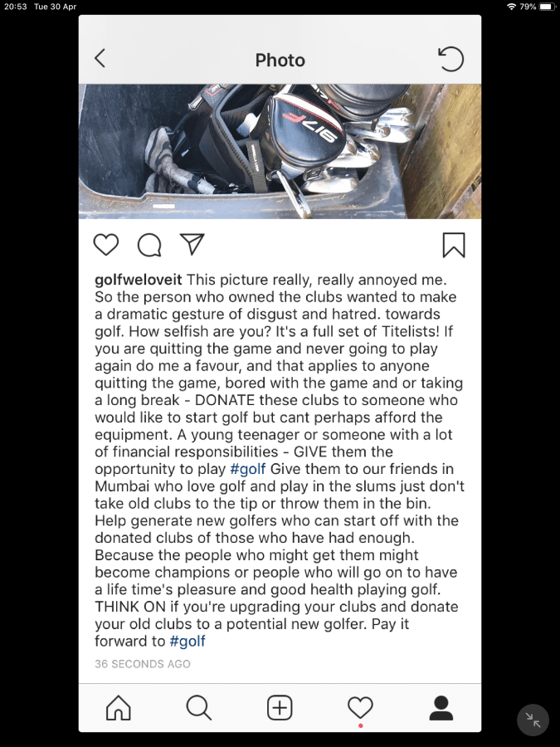Save post with bookmark icon
560x747 pixels.
(453, 245)
